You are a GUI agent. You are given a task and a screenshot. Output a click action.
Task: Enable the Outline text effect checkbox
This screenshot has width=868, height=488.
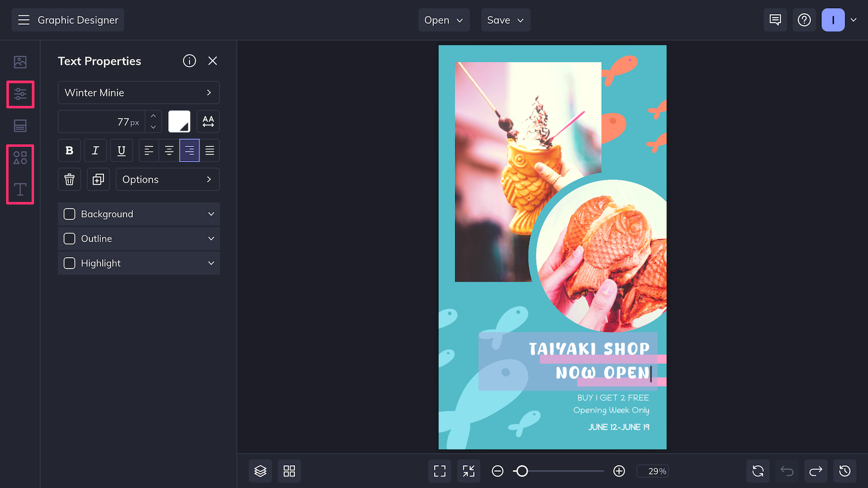click(69, 239)
